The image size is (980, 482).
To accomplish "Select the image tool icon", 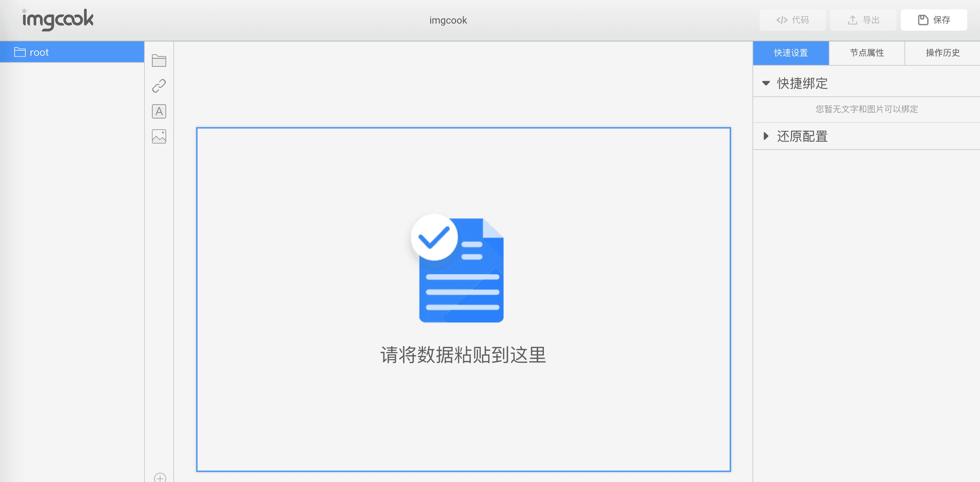I will [x=159, y=136].
